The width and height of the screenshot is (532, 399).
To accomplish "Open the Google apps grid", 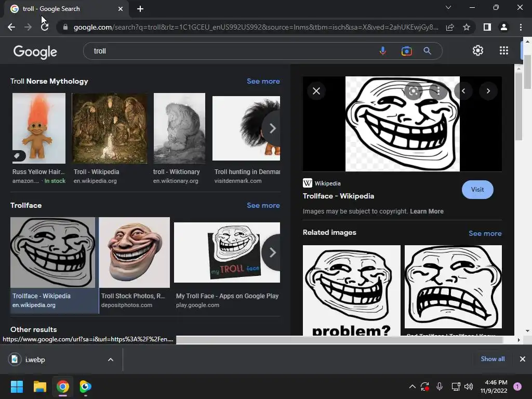I will click(x=504, y=50).
